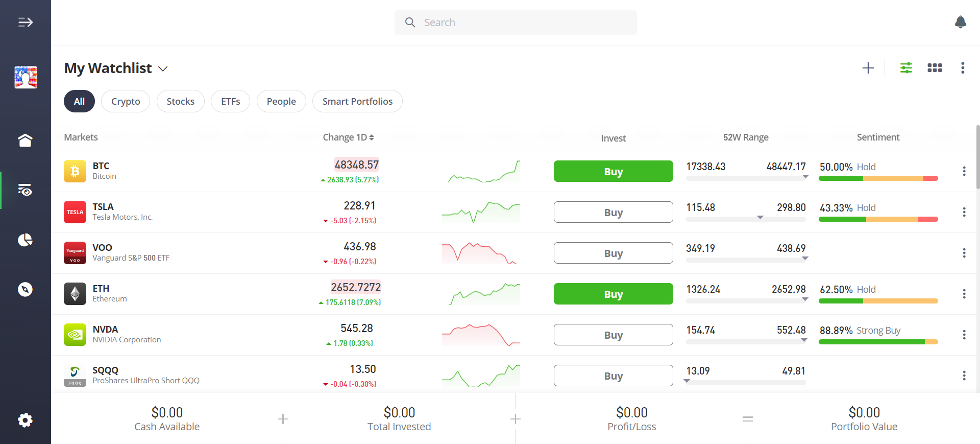Click NVDA sentiment bar

pos(878,342)
